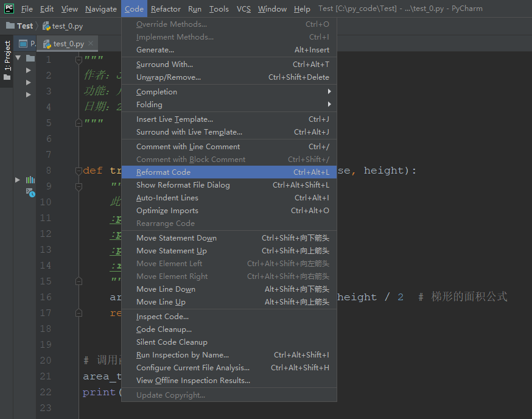Image resolution: width=532 pixels, height=419 pixels.
Task: Open the Project view selector labeled P.
Action: point(27,43)
